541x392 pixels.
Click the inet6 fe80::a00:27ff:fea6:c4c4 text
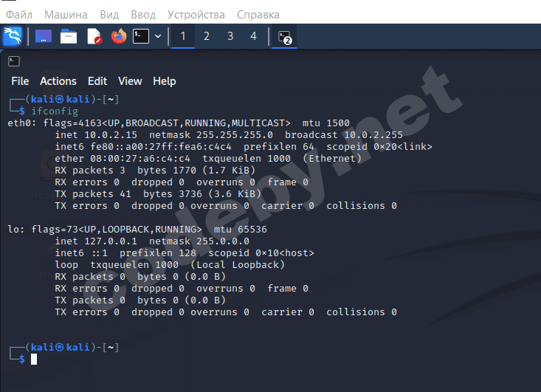[x=143, y=147]
